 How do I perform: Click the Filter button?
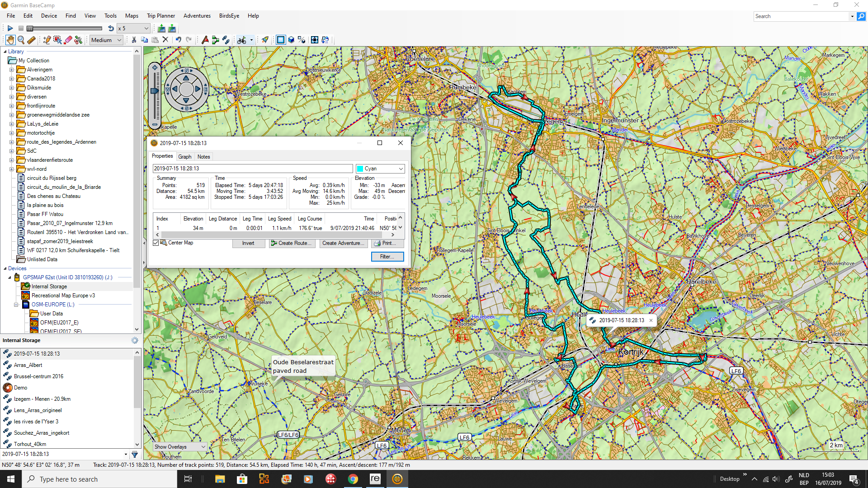[387, 257]
